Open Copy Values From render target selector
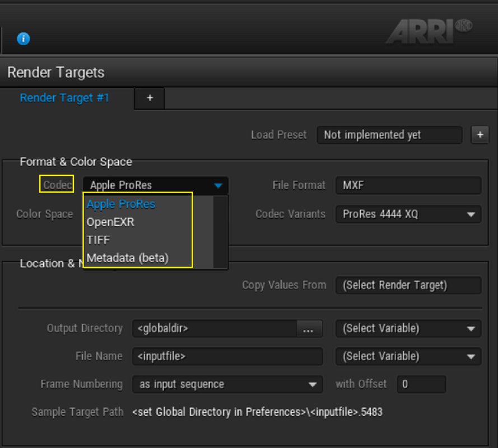 (x=408, y=285)
